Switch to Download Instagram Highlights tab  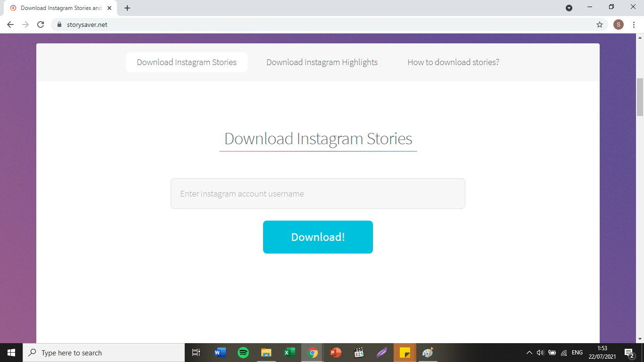(322, 62)
